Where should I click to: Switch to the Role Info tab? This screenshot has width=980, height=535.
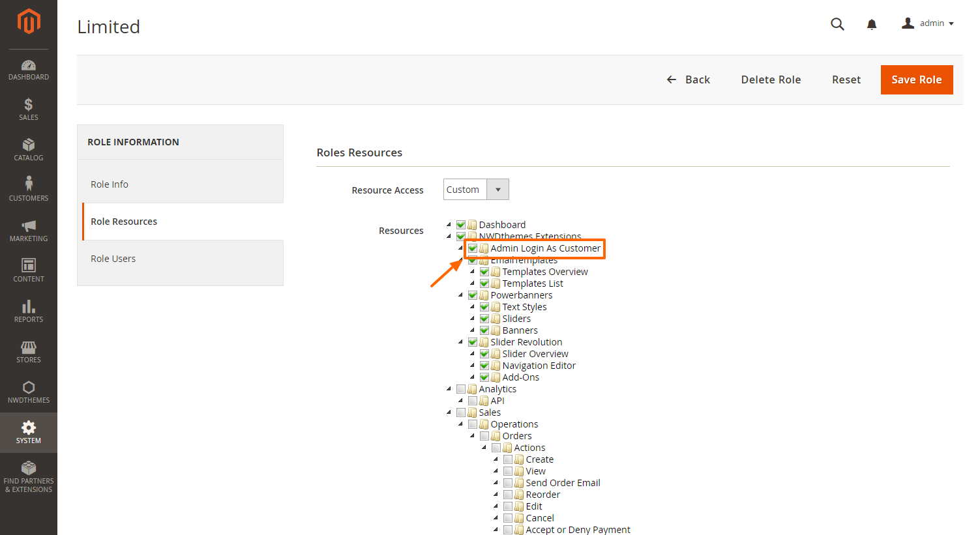110,184
